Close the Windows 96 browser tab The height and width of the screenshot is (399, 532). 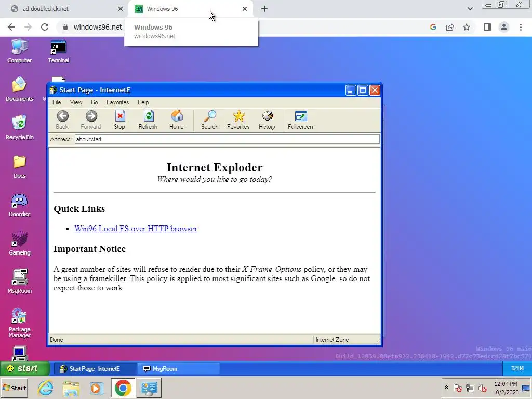pyautogui.click(x=245, y=9)
